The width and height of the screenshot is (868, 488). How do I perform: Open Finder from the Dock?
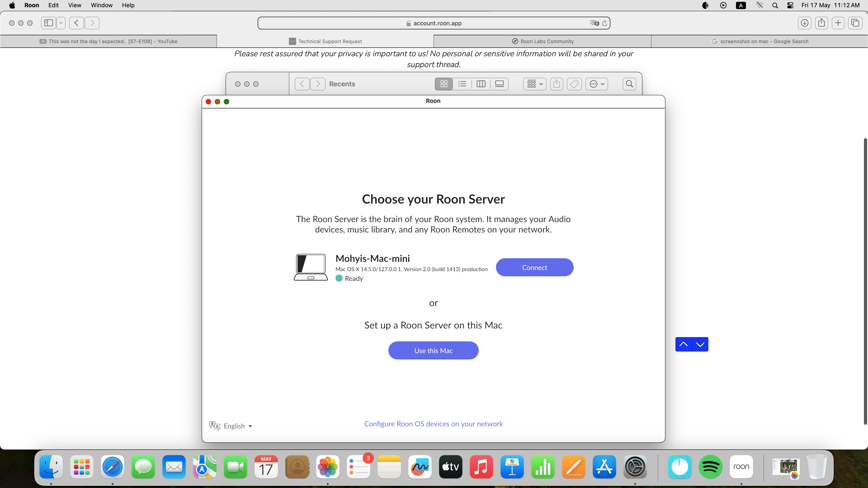click(51, 467)
